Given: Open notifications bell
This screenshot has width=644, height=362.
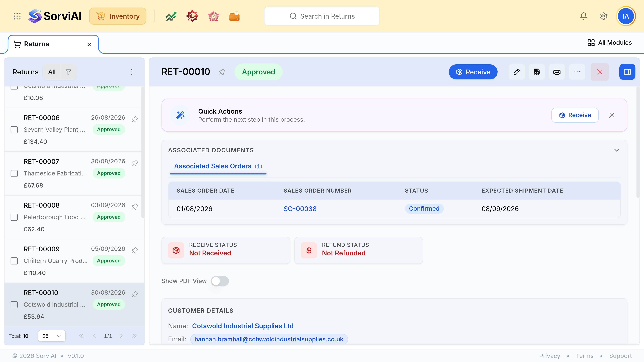Looking at the screenshot, I should (x=583, y=16).
